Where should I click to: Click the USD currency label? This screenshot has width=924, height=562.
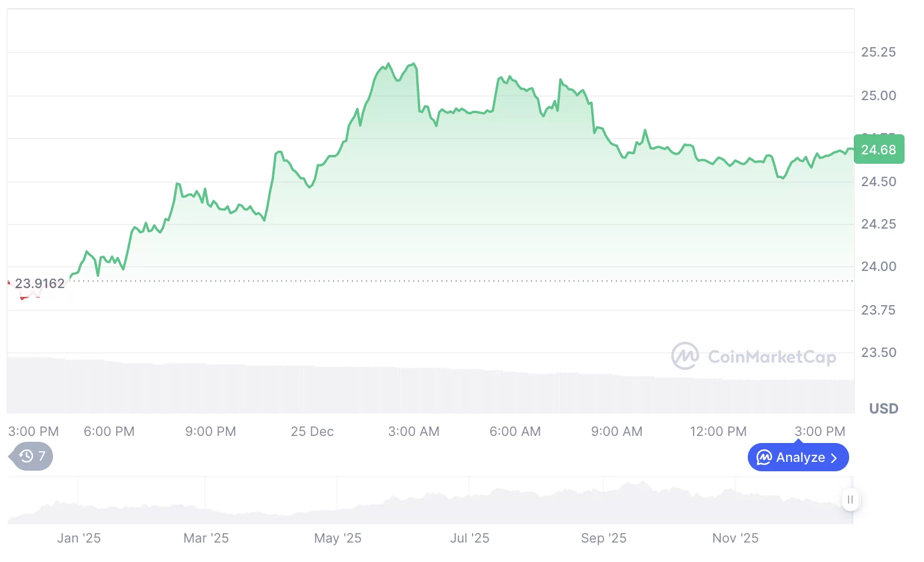883,408
